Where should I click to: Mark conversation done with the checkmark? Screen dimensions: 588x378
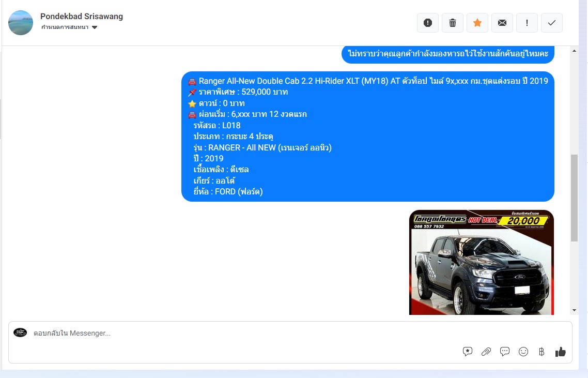tap(552, 23)
